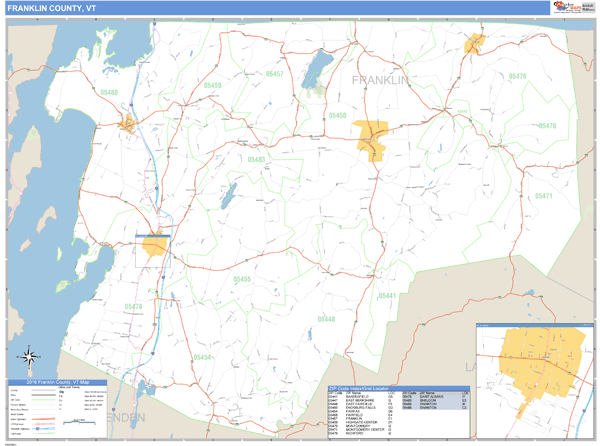The image size is (600, 446).
Task: Select ZIP code label 05441
Action: pyautogui.click(x=387, y=296)
